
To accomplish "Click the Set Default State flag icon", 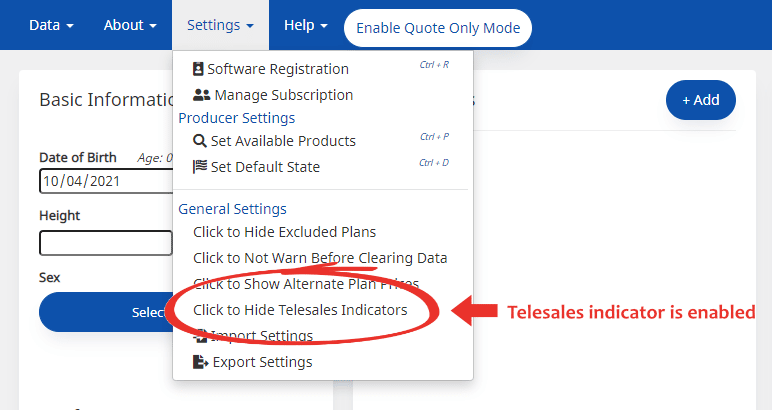I will pyautogui.click(x=199, y=167).
